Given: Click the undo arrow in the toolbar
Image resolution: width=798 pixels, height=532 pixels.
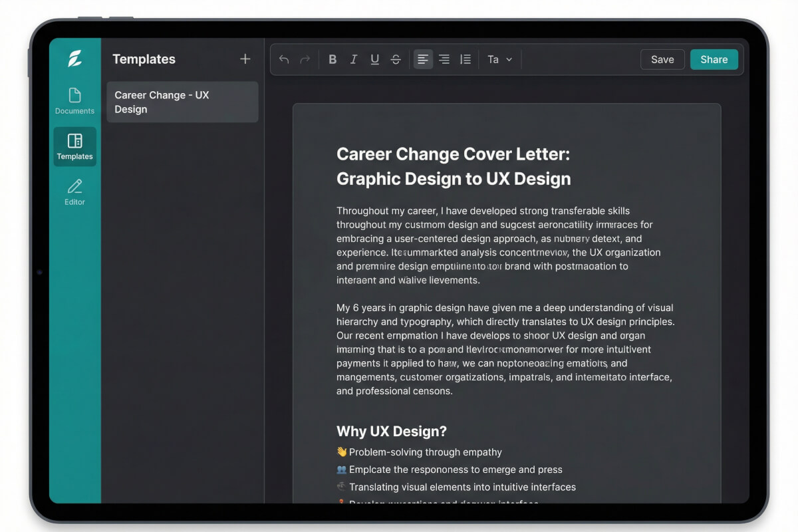Looking at the screenshot, I should click(284, 59).
